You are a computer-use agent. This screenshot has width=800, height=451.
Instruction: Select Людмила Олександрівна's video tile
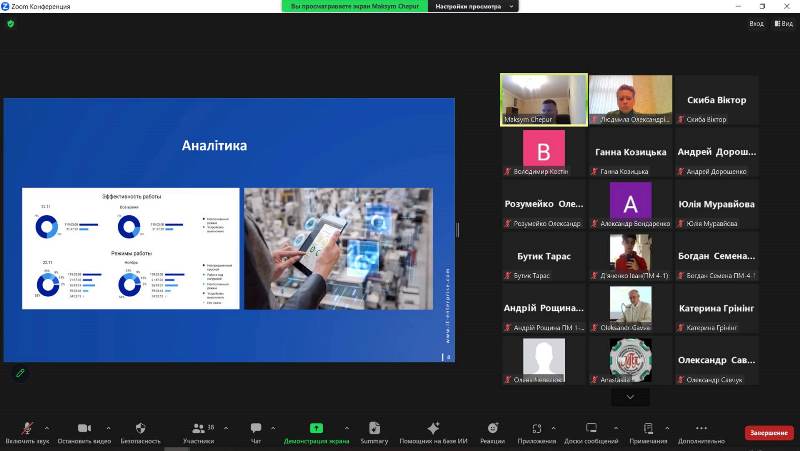631,99
